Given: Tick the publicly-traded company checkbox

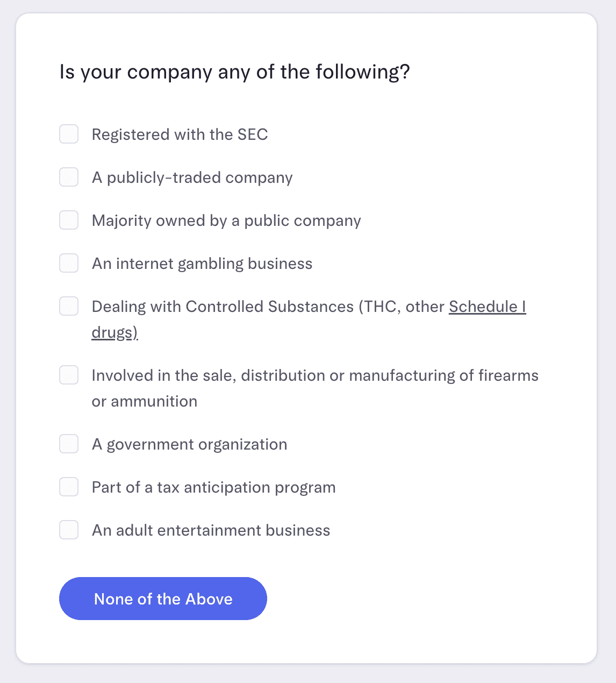Looking at the screenshot, I should tap(69, 177).
